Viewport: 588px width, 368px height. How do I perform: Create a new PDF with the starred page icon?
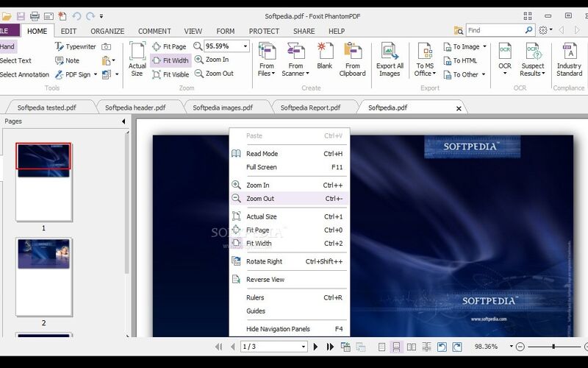[62, 16]
